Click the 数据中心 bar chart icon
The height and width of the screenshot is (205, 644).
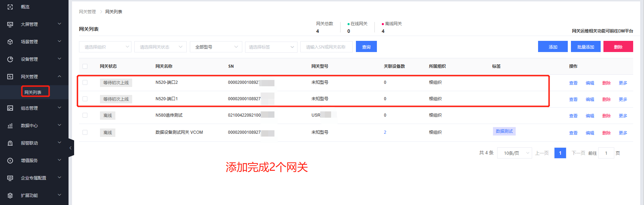pyautogui.click(x=10, y=126)
